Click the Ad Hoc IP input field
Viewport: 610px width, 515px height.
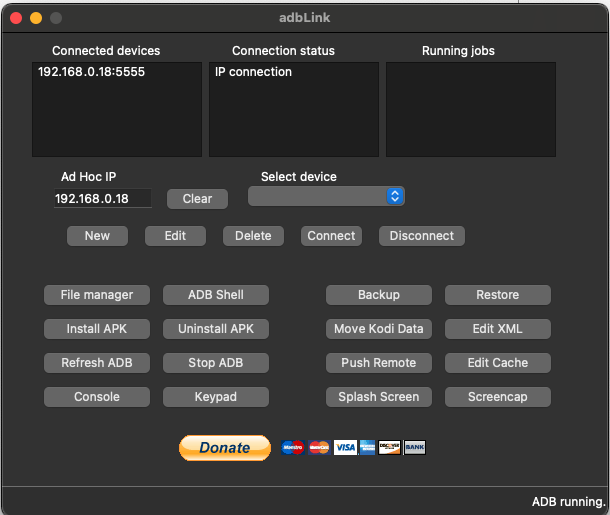point(103,198)
